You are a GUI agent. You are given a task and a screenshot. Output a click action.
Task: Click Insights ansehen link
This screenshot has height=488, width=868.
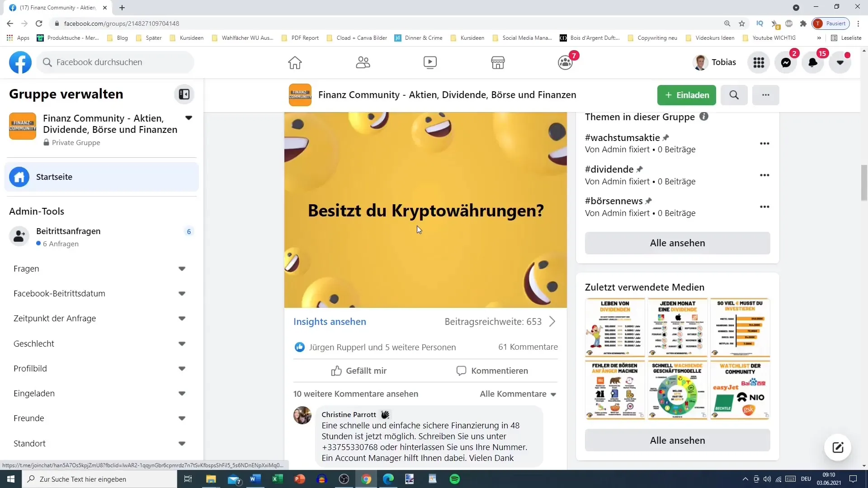pyautogui.click(x=330, y=322)
